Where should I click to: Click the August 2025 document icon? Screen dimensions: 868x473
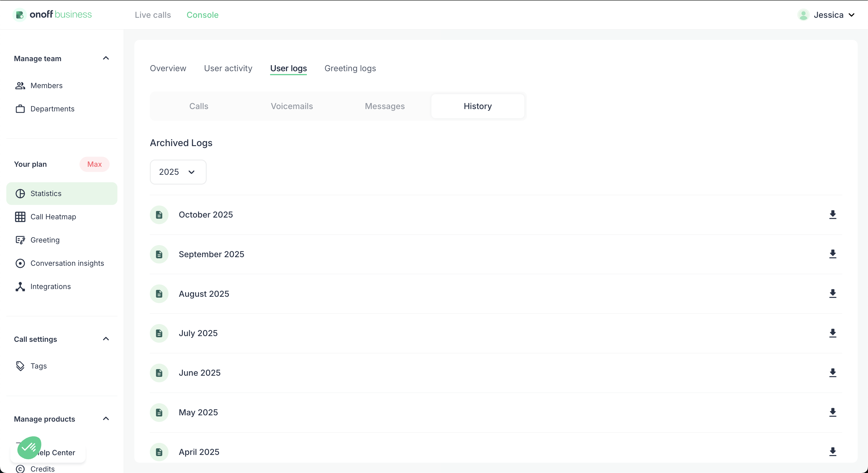pos(159,293)
